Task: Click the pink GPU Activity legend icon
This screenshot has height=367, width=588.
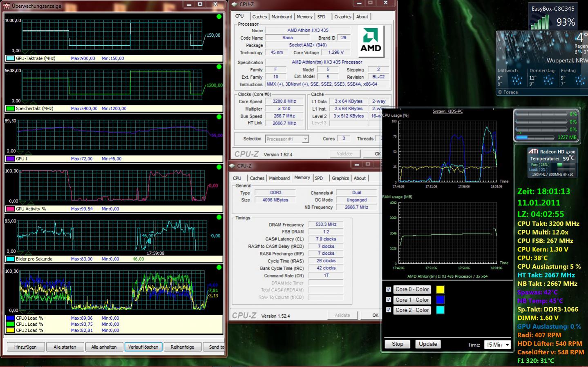Action: [x=10, y=209]
